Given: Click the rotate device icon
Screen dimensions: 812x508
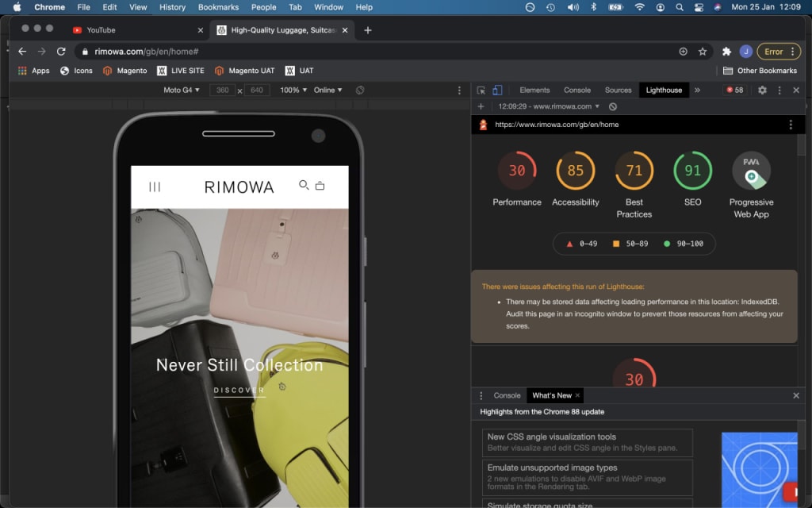Looking at the screenshot, I should pos(360,90).
